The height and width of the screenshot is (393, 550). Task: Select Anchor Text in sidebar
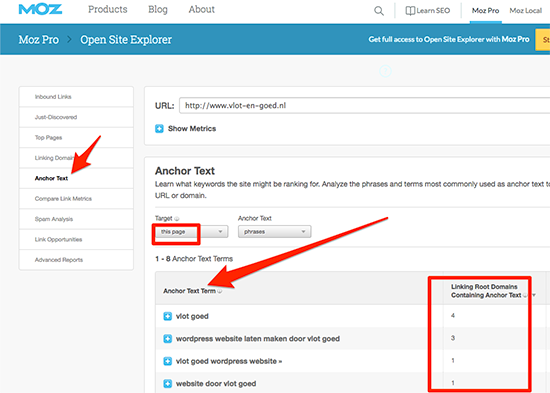pos(76,178)
